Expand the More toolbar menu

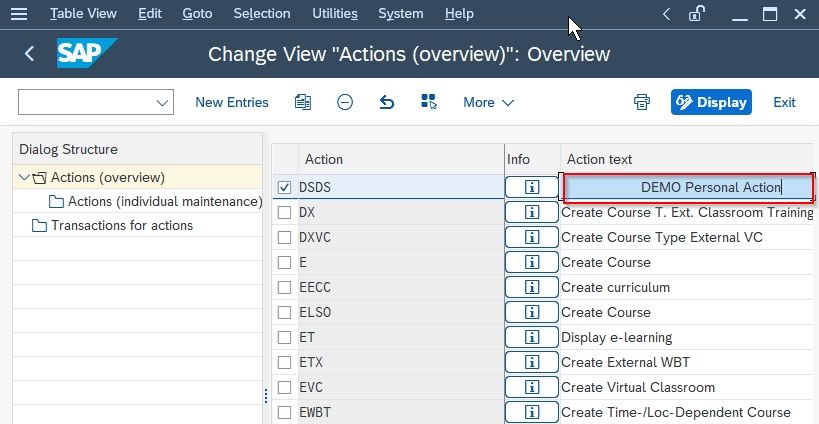coord(488,102)
